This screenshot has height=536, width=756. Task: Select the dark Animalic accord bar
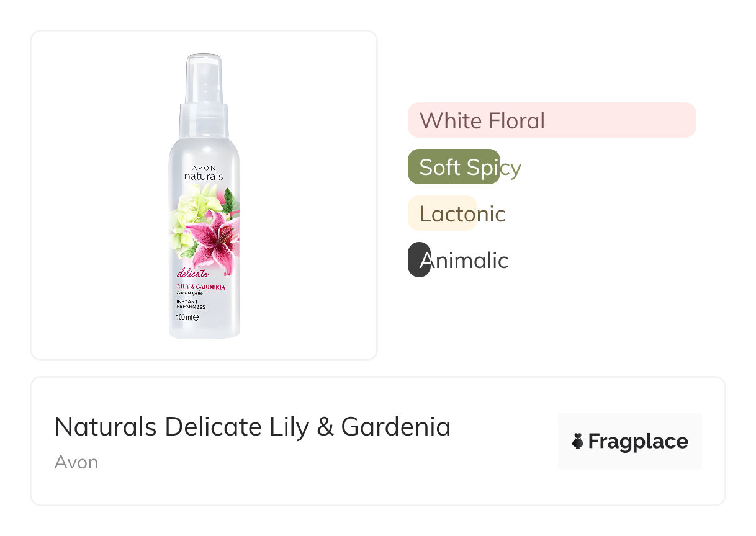click(419, 260)
